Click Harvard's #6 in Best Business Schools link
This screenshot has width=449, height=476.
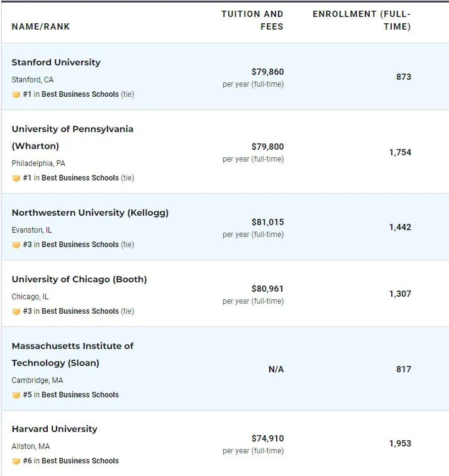pos(71,461)
